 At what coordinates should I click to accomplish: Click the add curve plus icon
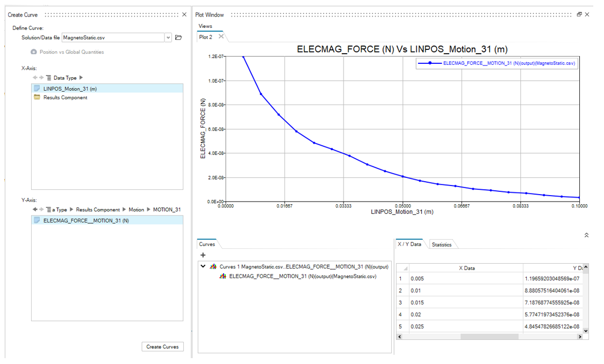coord(203,255)
